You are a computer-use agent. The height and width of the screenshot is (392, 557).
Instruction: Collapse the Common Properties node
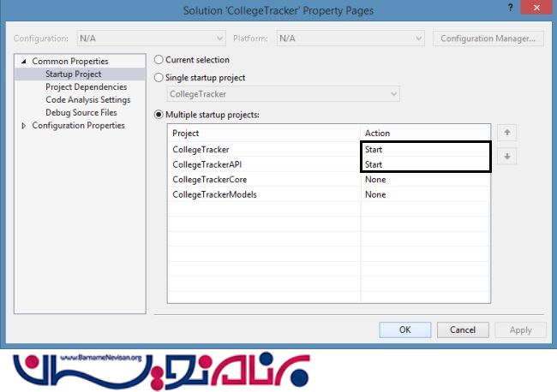click(24, 62)
